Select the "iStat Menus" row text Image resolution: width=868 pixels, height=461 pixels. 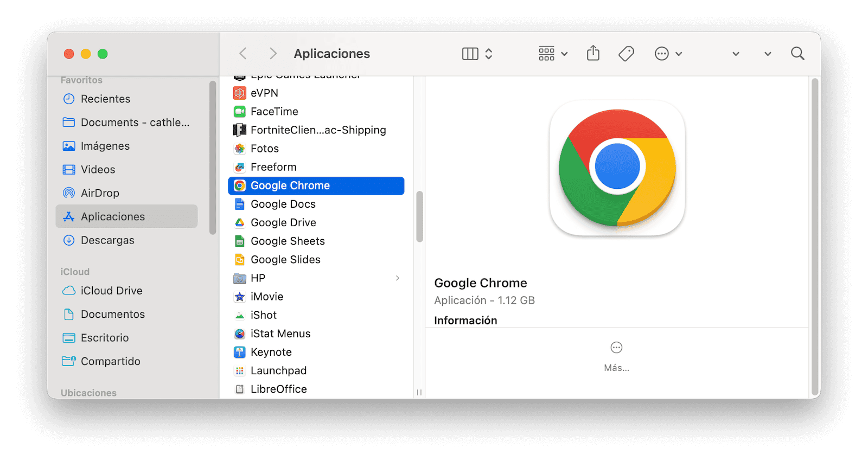tap(280, 334)
